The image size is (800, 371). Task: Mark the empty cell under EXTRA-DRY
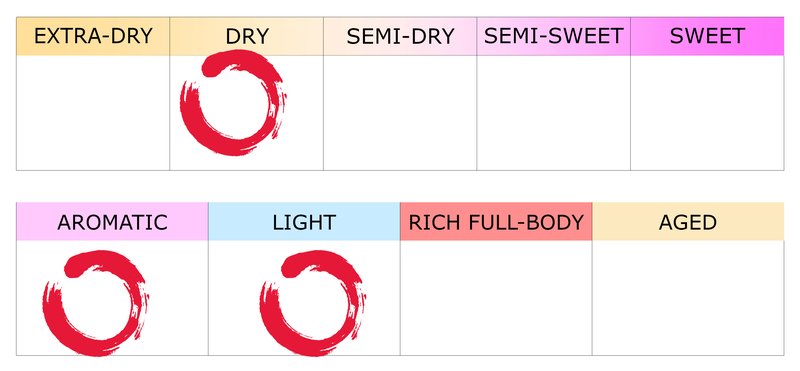[93, 113]
